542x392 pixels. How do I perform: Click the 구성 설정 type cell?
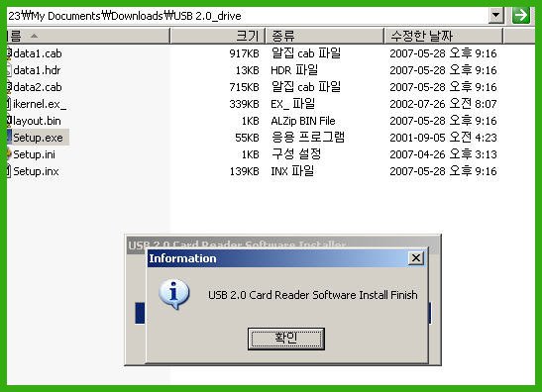296,154
